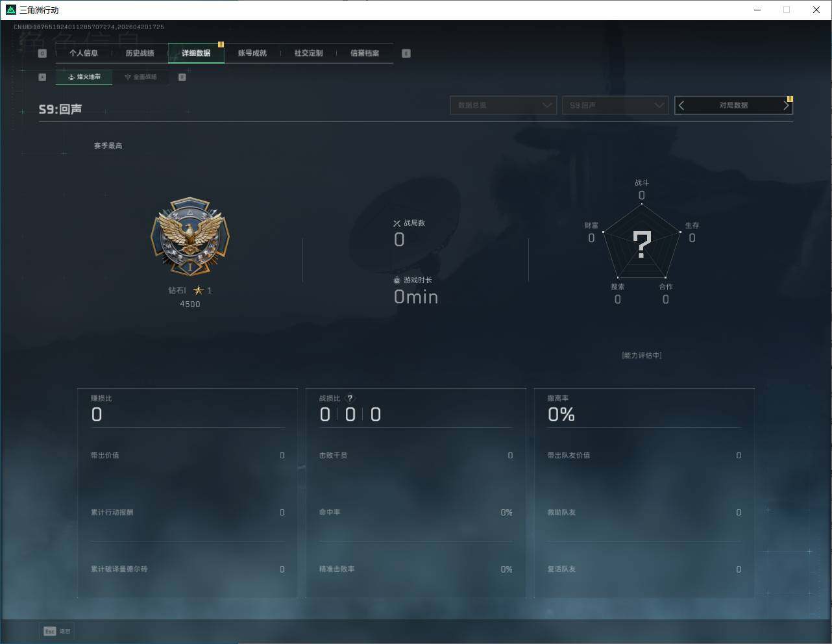
Task: Click the yellow notice badge on 对局数据
Action: [x=790, y=99]
